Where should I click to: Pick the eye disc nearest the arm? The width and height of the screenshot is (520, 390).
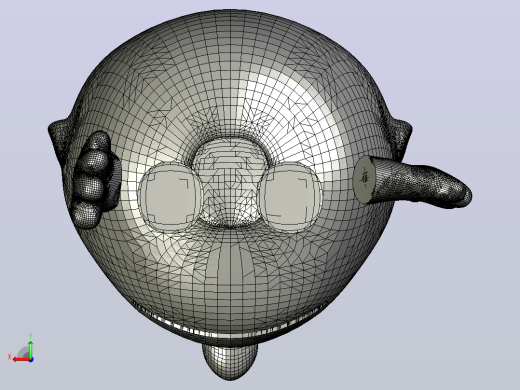pyautogui.click(x=289, y=197)
